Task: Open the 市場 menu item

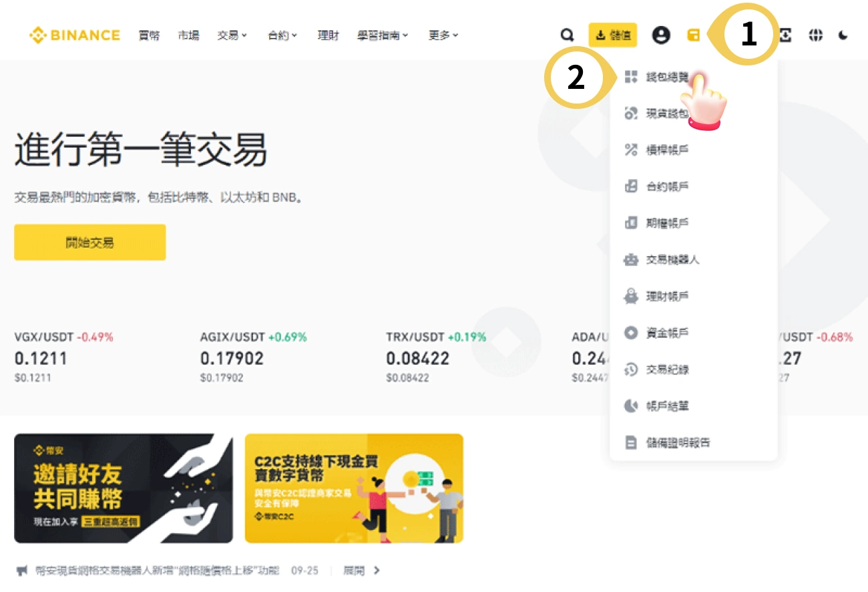Action: tap(188, 35)
